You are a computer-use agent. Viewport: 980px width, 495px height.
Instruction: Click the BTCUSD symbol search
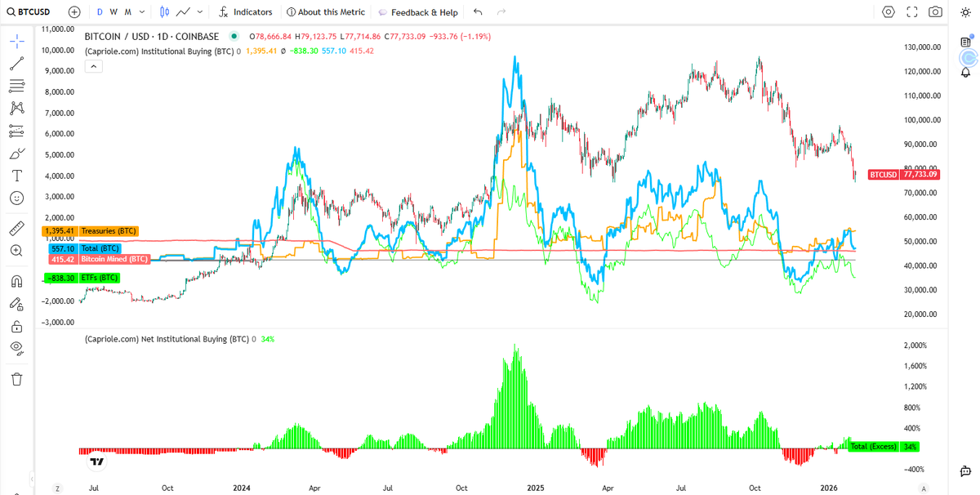30,12
